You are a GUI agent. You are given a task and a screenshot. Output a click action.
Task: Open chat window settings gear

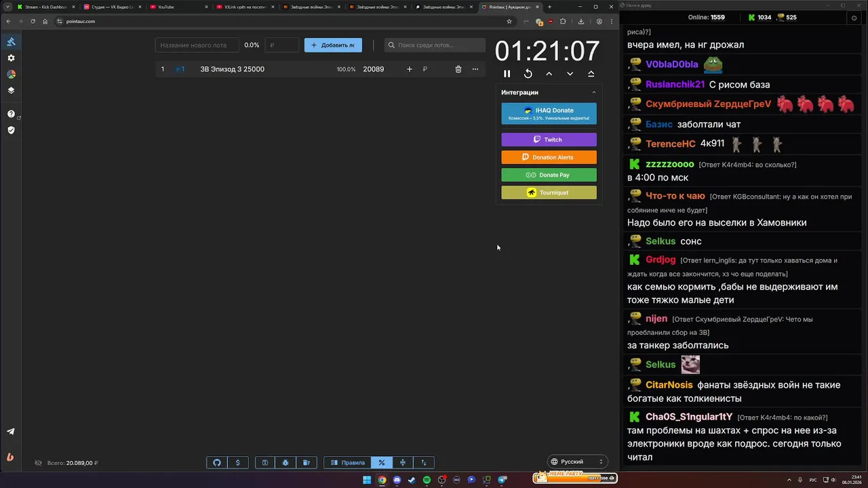tap(854, 18)
